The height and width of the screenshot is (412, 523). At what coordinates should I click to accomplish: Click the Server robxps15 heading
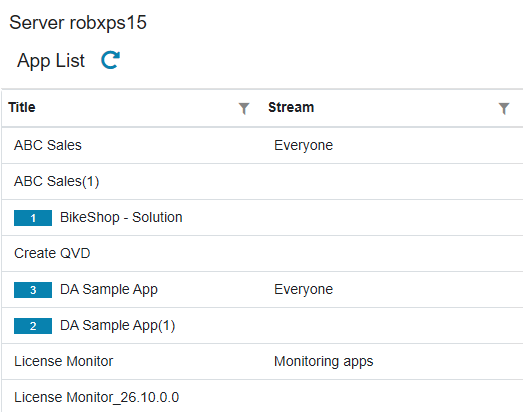(78, 23)
